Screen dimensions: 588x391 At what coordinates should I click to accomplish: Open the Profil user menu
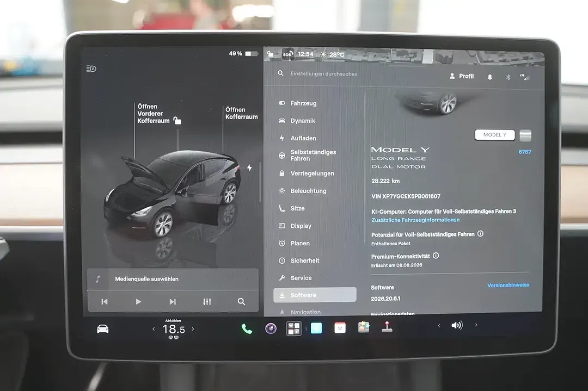click(462, 76)
